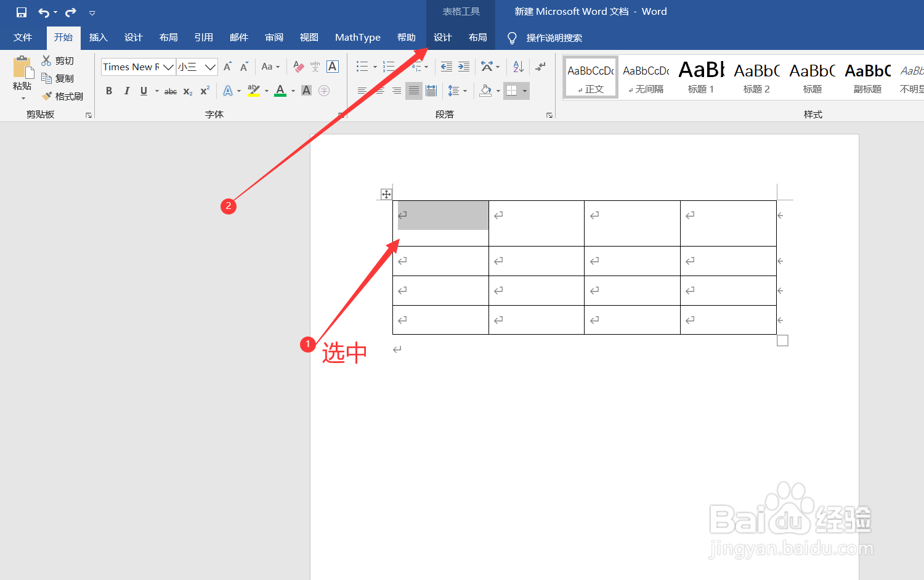Open the borders dropdown arrow

(525, 91)
